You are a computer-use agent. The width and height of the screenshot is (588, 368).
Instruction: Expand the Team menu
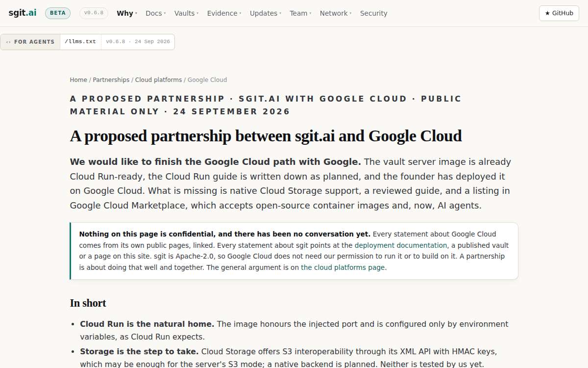click(x=300, y=13)
